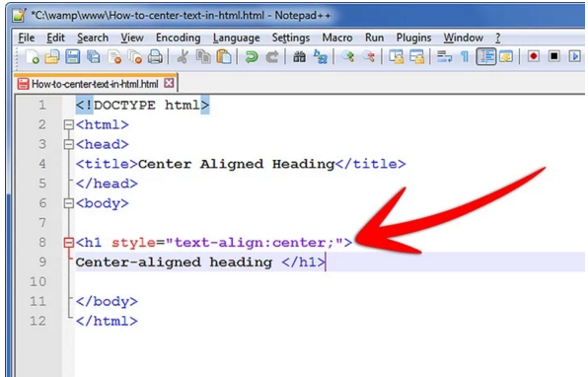The width and height of the screenshot is (588, 377).
Task: Toggle Word wrap toolbar button
Action: (444, 57)
